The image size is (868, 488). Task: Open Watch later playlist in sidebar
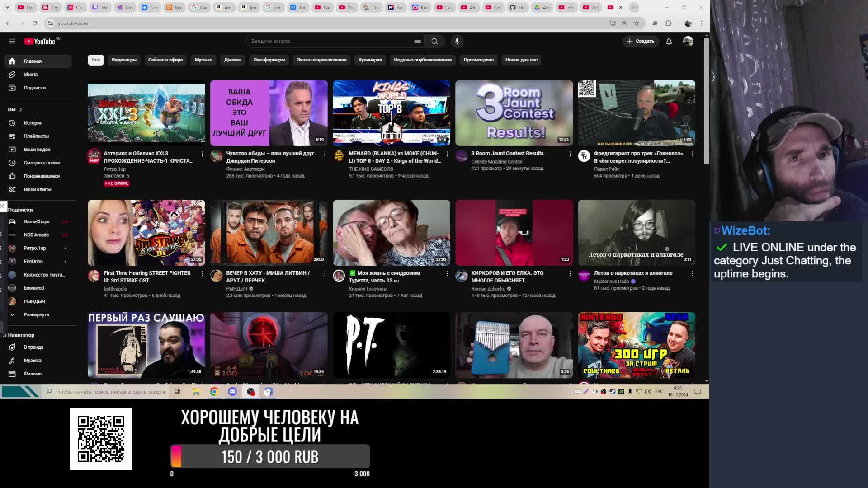coord(42,163)
